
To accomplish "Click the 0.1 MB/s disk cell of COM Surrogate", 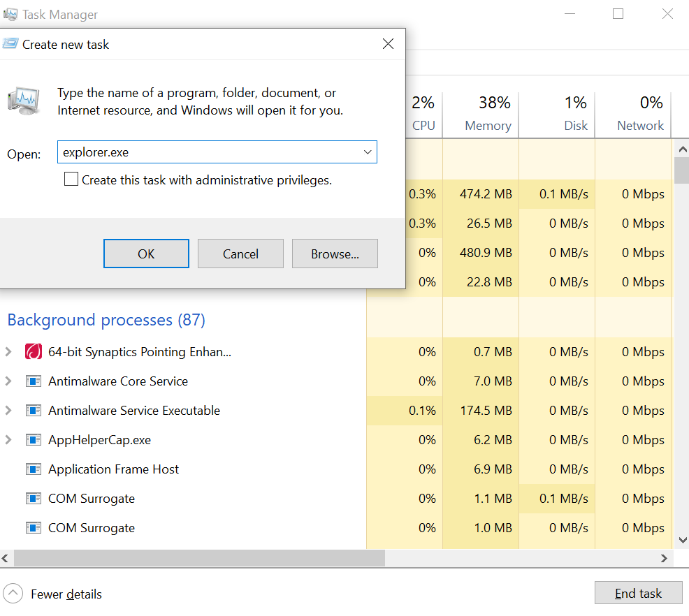I will (557, 499).
